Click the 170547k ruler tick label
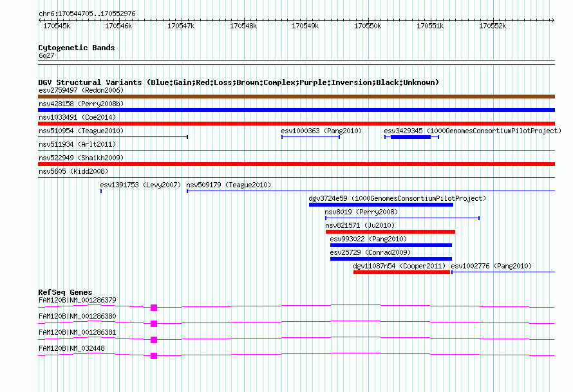This screenshot has width=573, height=392. [182, 26]
